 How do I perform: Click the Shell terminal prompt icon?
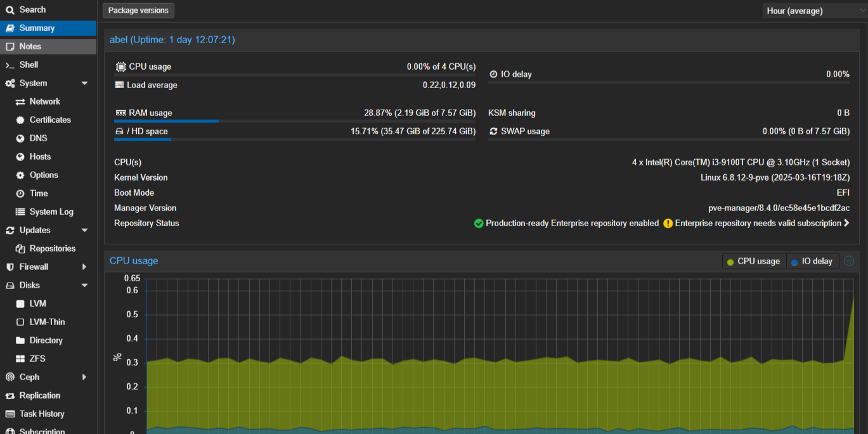(x=10, y=65)
